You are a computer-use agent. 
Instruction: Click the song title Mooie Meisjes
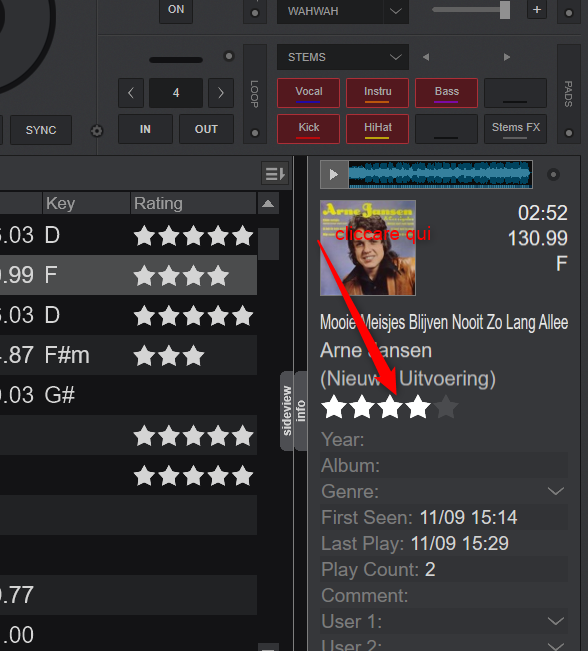pyautogui.click(x=444, y=322)
